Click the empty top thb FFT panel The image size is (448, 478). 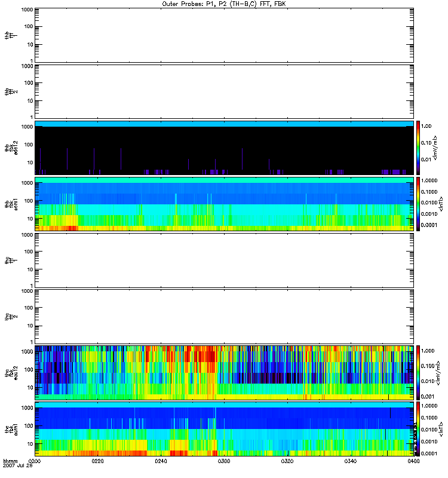pos(223,35)
